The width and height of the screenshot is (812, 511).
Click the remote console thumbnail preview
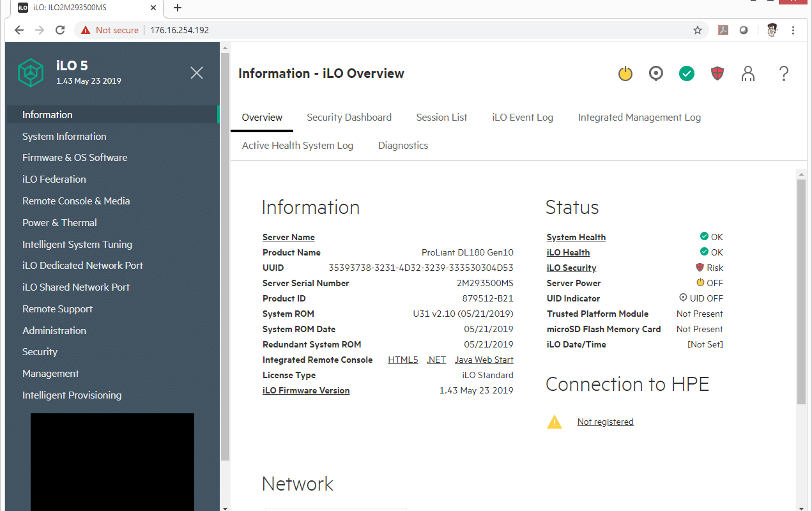pyautogui.click(x=112, y=462)
